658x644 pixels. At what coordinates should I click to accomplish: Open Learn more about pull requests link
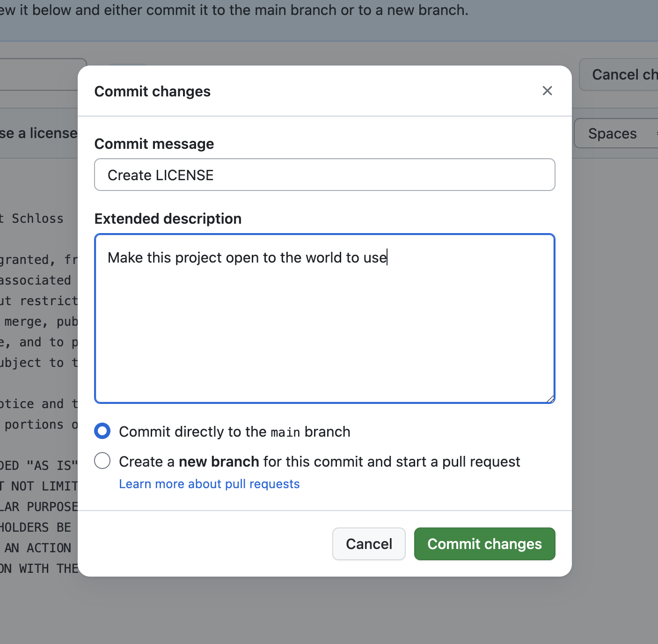tap(209, 484)
